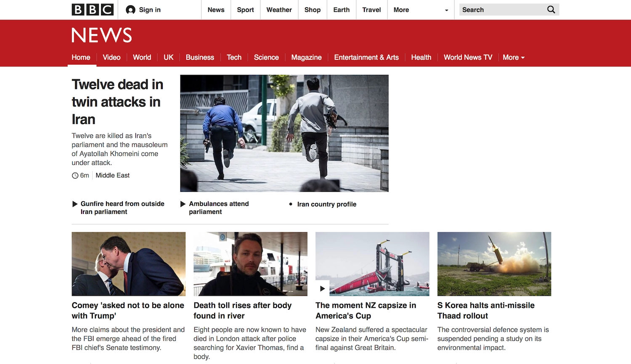This screenshot has width=631, height=364.
Task: Switch to the Sport section
Action: click(x=245, y=10)
